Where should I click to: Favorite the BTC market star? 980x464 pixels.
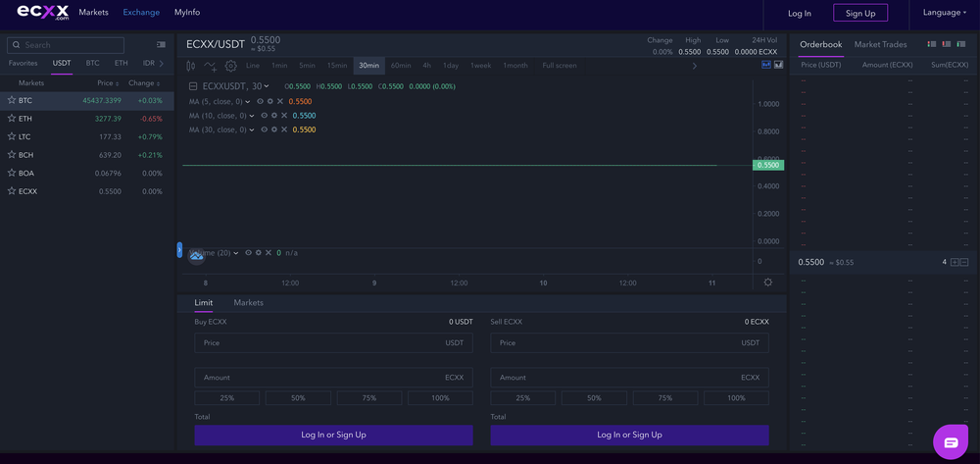(11, 100)
